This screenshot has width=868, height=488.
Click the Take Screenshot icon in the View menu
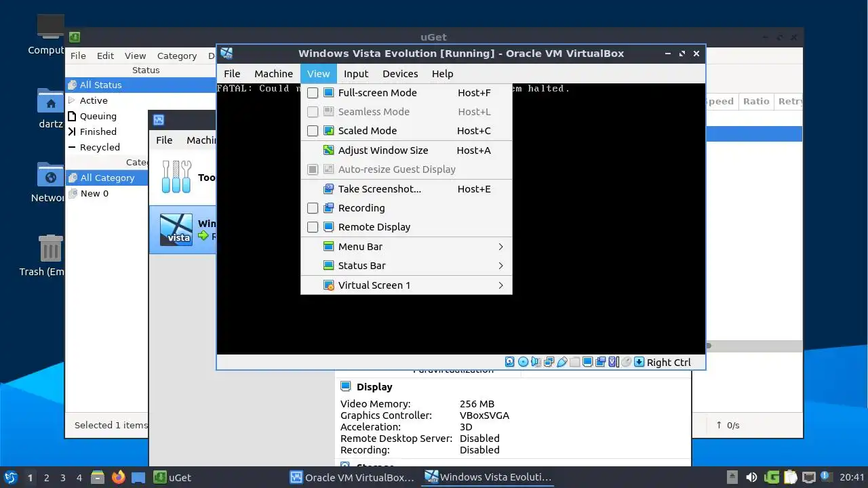328,189
